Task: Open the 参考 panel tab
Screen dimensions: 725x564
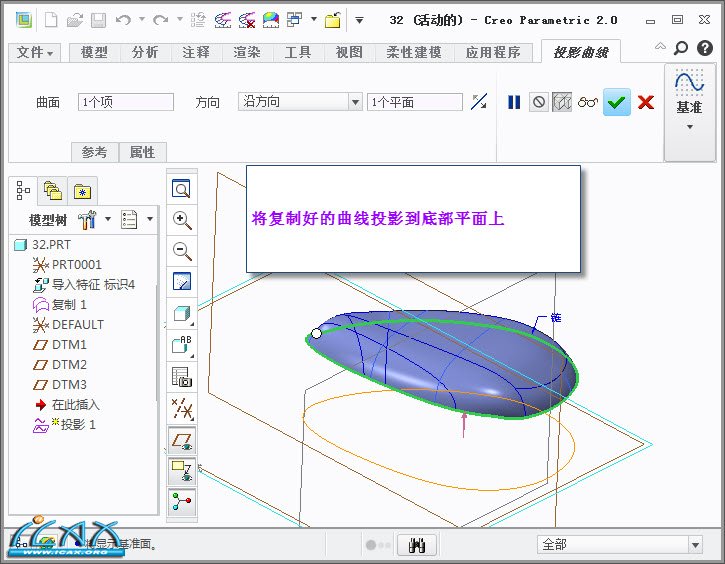Action: click(x=94, y=152)
